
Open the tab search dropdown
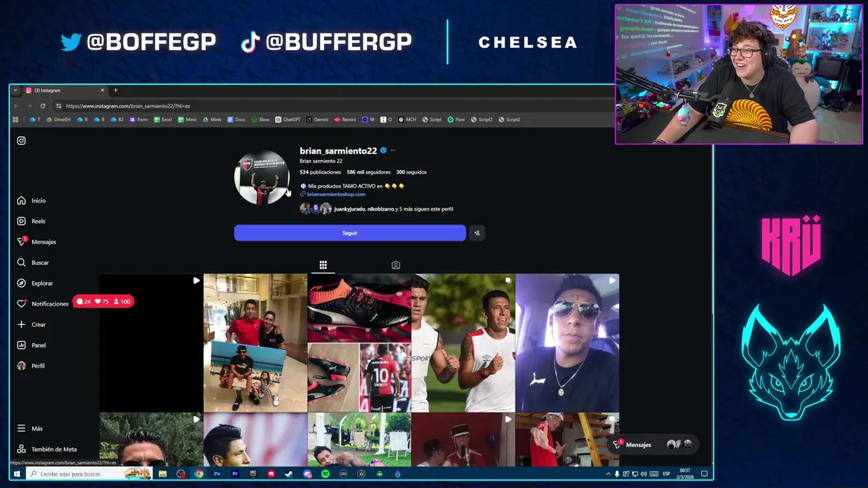click(x=15, y=90)
